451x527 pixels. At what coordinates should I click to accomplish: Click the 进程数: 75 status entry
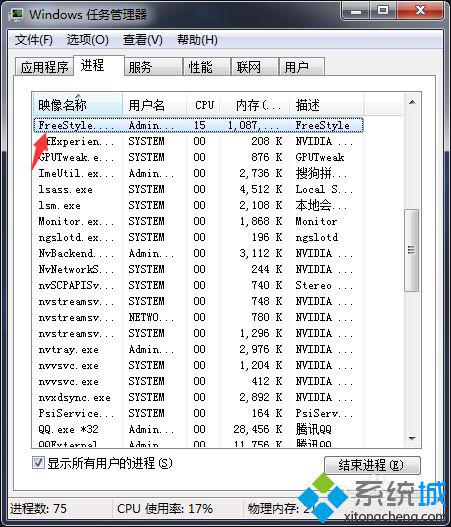38,508
